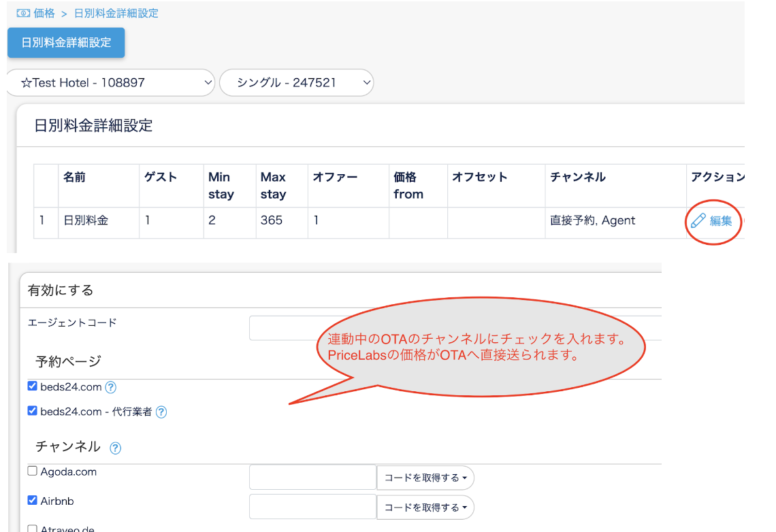Expand コードを取得する dropdown for Agoda.com
This screenshot has width=776, height=532.
[x=425, y=478]
